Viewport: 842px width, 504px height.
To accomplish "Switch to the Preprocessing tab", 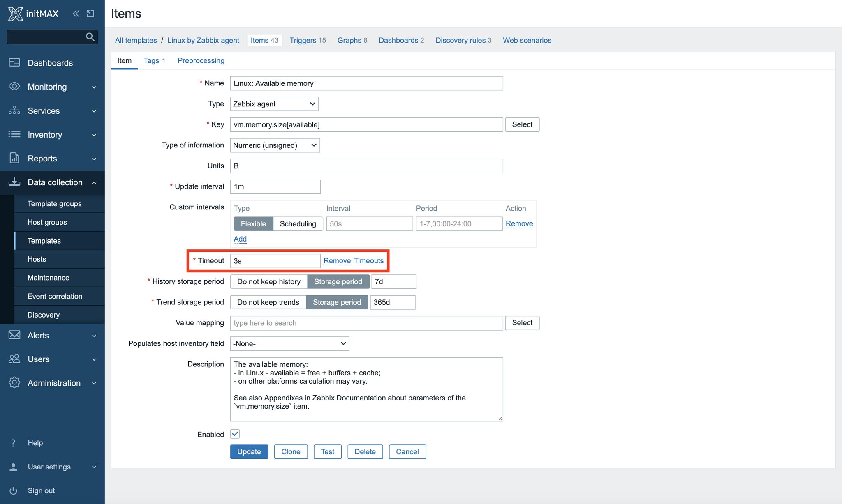I will point(201,60).
